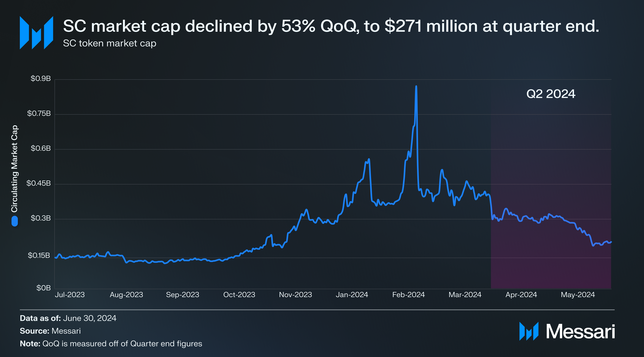
Task: Select the Nov-2023 x-axis label
Action: coord(296,295)
